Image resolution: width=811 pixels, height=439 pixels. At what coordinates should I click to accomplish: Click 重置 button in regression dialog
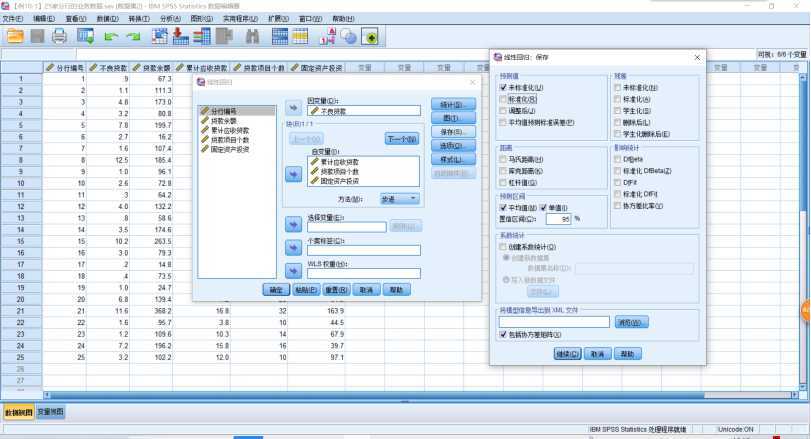point(336,290)
